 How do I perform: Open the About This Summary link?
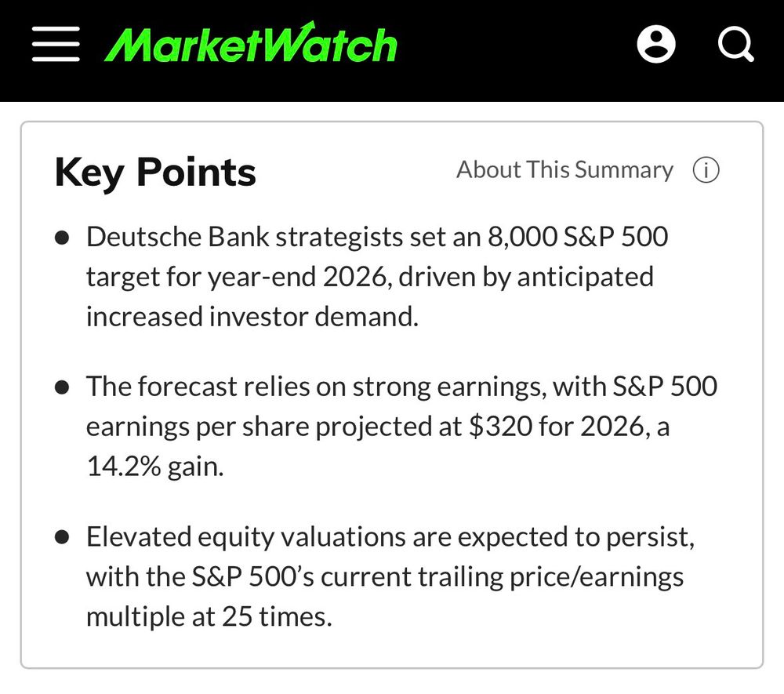pos(564,170)
